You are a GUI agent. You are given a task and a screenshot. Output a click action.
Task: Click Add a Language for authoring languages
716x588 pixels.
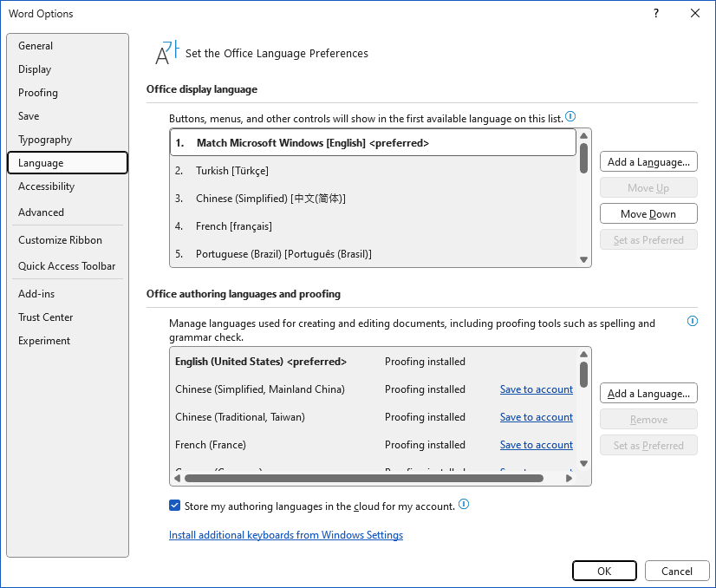click(x=648, y=394)
